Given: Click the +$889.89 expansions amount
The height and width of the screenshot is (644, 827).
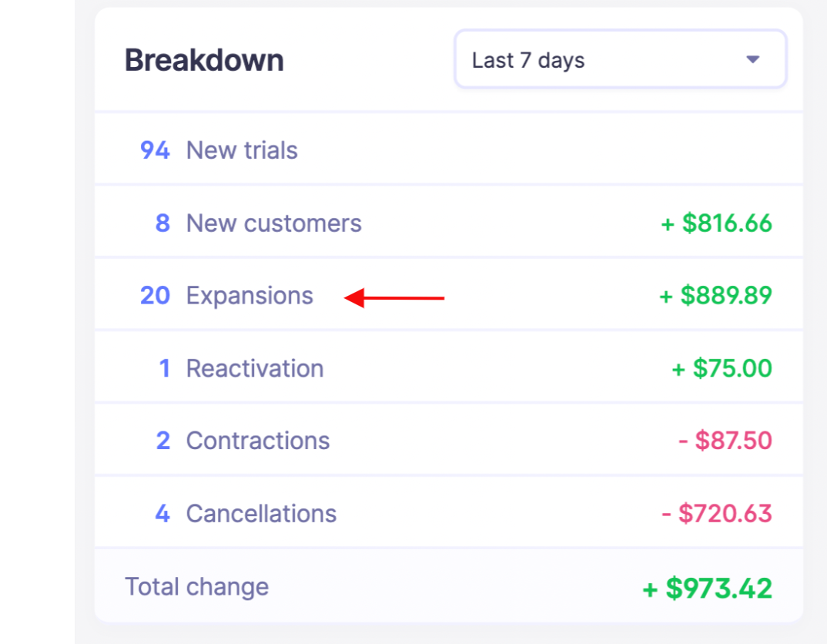Looking at the screenshot, I should 715,296.
